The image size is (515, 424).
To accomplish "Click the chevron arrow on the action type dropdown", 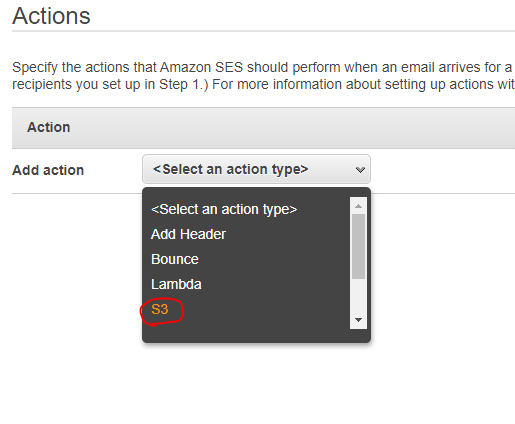I will coord(360,170).
